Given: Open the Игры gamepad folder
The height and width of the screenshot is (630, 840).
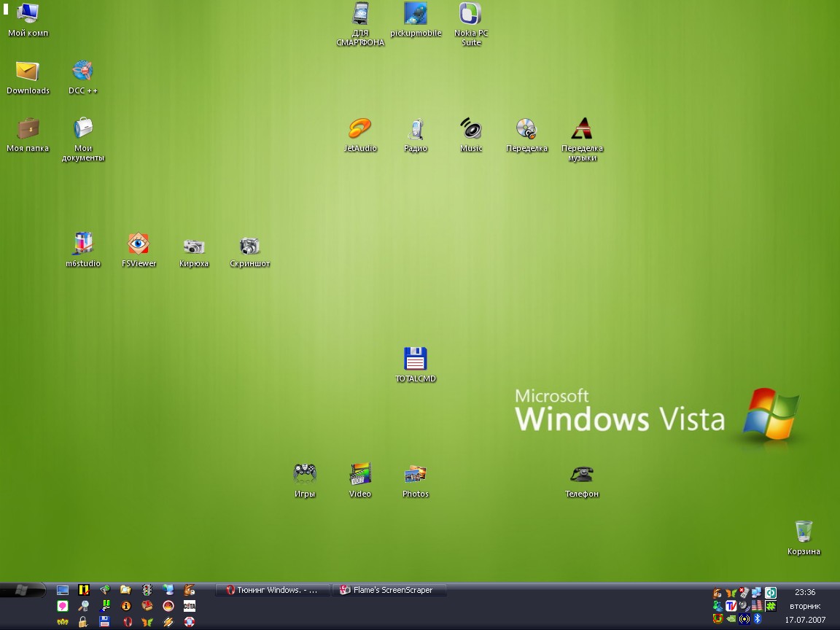Looking at the screenshot, I should click(305, 475).
